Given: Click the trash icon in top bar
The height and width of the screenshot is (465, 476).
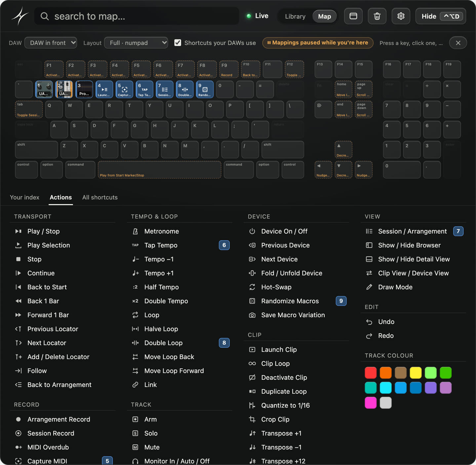Looking at the screenshot, I should (377, 16).
